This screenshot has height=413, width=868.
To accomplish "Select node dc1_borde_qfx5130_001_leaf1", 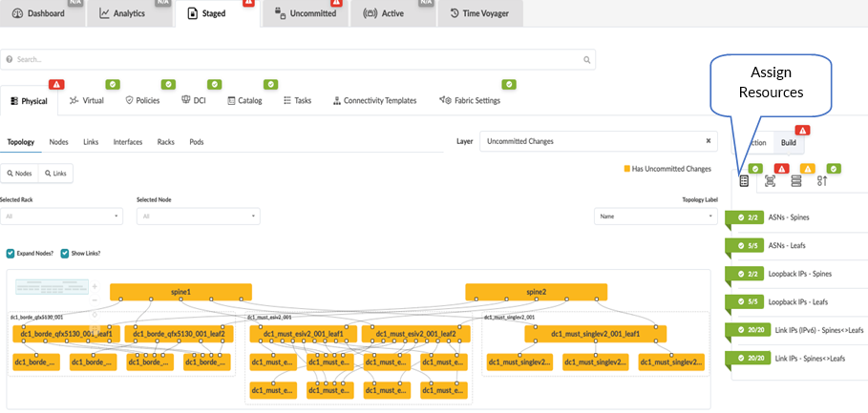I will click(67, 334).
